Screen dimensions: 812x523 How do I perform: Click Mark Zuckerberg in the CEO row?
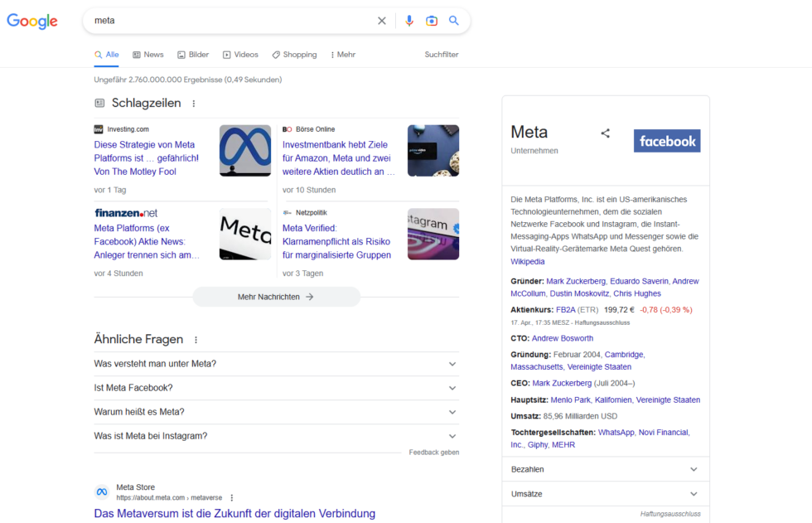(562, 383)
